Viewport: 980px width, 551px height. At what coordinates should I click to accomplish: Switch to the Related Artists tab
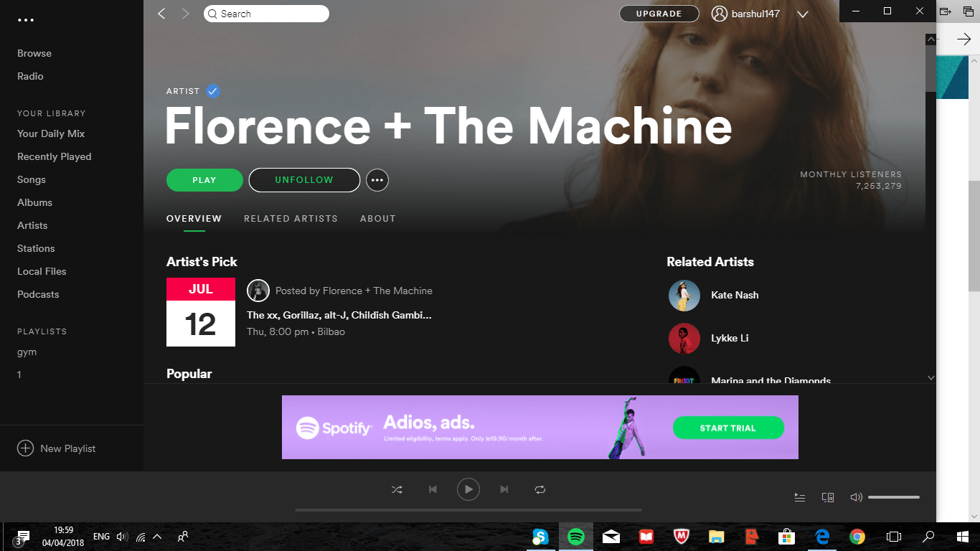click(x=291, y=219)
